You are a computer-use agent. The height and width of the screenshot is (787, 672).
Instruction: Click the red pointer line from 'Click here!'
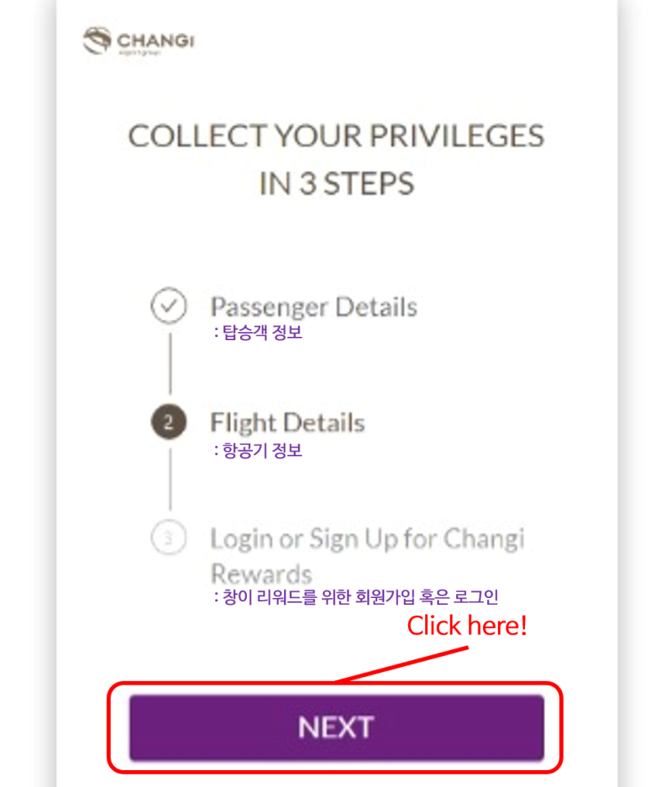(402, 664)
